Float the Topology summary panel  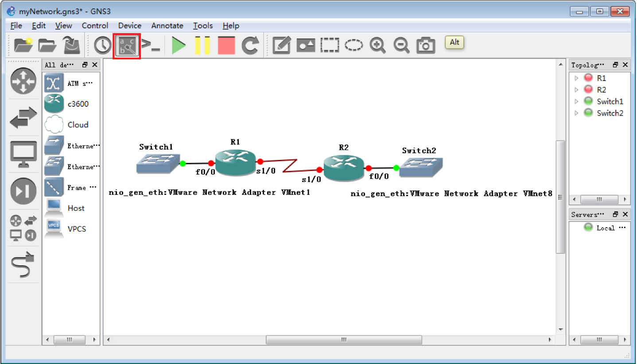(615, 65)
